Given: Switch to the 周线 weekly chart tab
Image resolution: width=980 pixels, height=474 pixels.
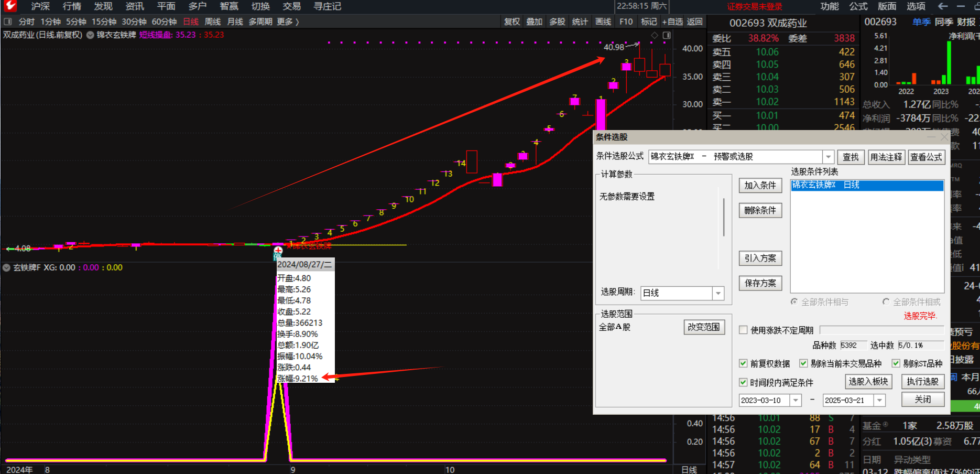Looking at the screenshot, I should pyautogui.click(x=212, y=21).
